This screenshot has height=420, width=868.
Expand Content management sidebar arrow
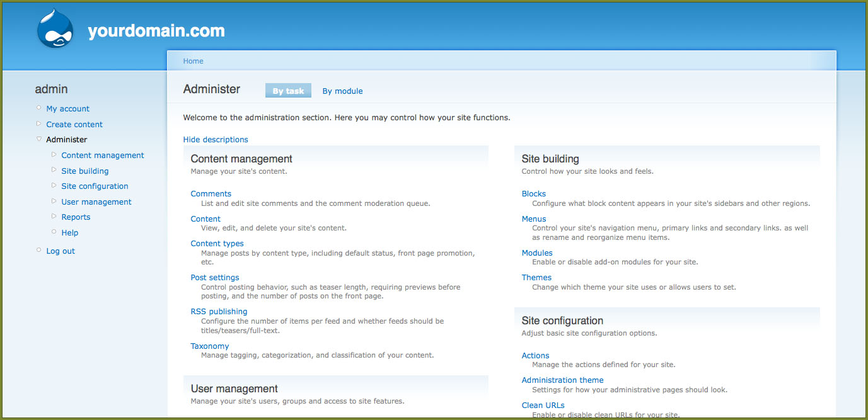(54, 155)
